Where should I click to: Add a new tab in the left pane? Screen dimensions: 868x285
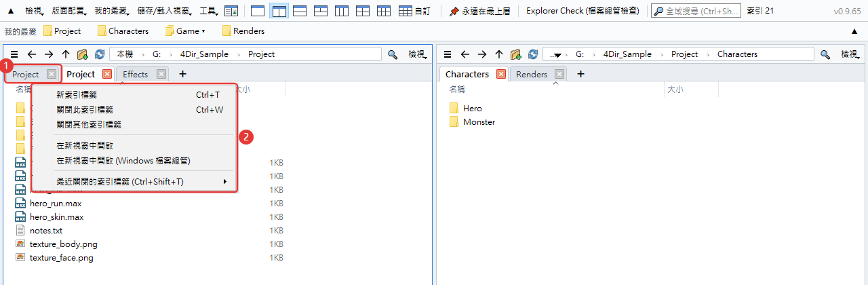pos(182,75)
